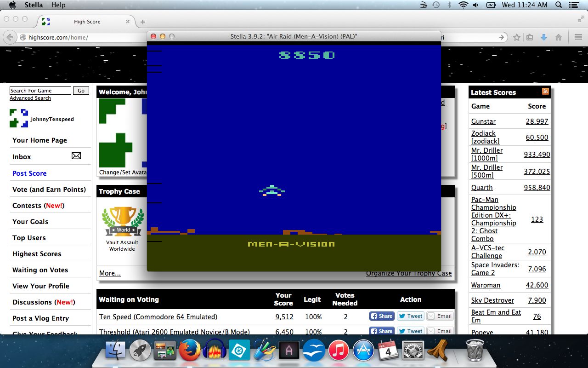Open the Help menu

tap(58, 5)
